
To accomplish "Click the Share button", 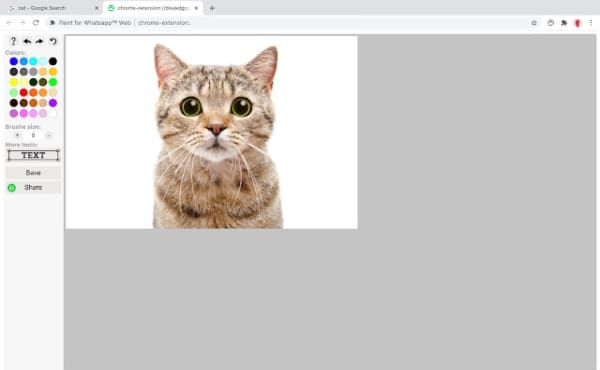I will (33, 187).
